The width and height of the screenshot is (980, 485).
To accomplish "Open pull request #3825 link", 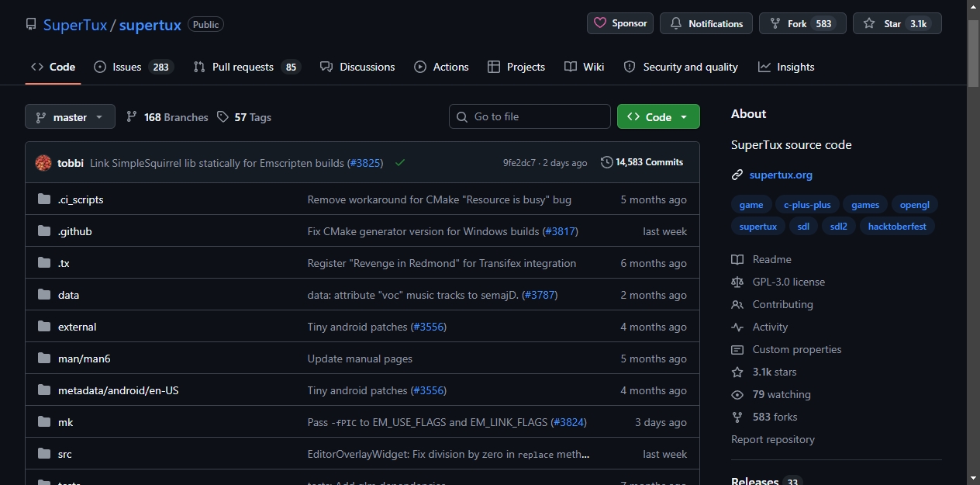I will [x=364, y=163].
